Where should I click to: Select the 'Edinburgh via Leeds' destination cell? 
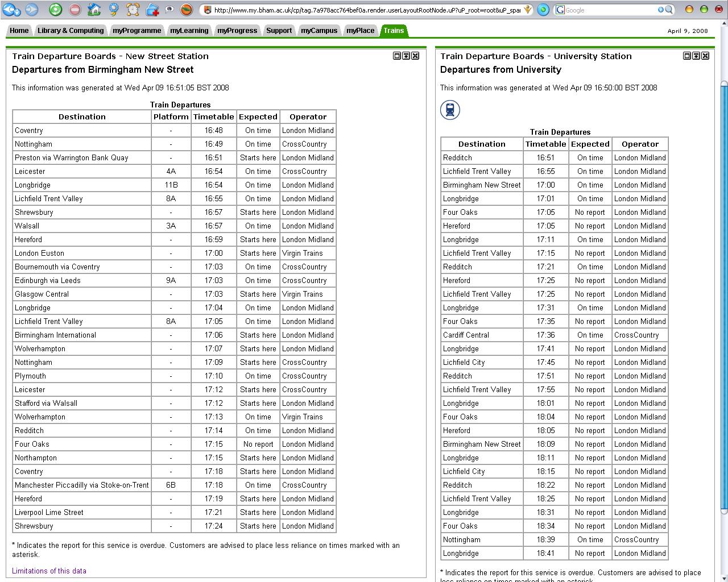[x=82, y=280]
